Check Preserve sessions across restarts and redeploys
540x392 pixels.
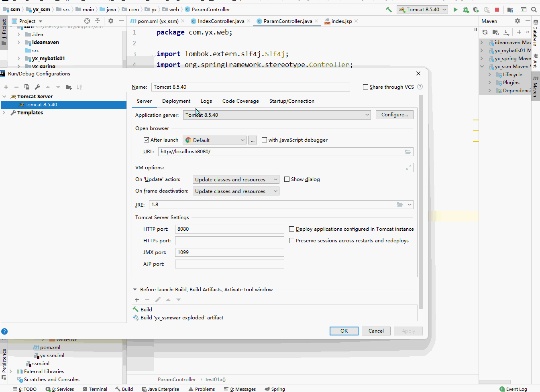coord(291,241)
